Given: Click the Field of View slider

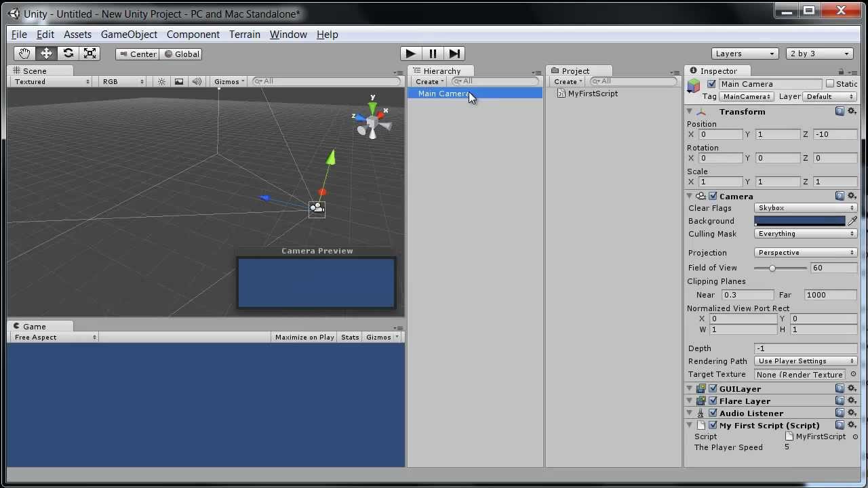Looking at the screenshot, I should pyautogui.click(x=780, y=268).
